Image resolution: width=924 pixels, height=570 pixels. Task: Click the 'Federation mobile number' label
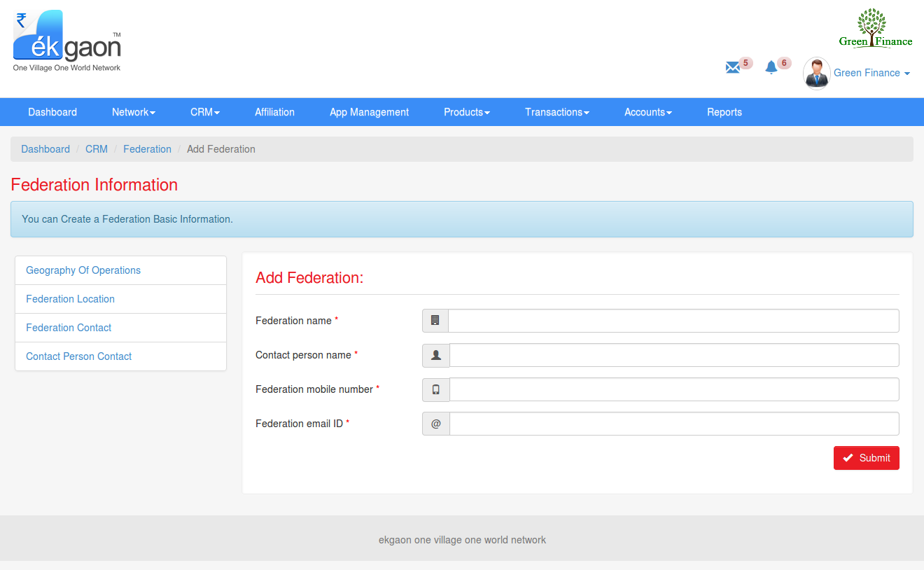[x=314, y=389]
